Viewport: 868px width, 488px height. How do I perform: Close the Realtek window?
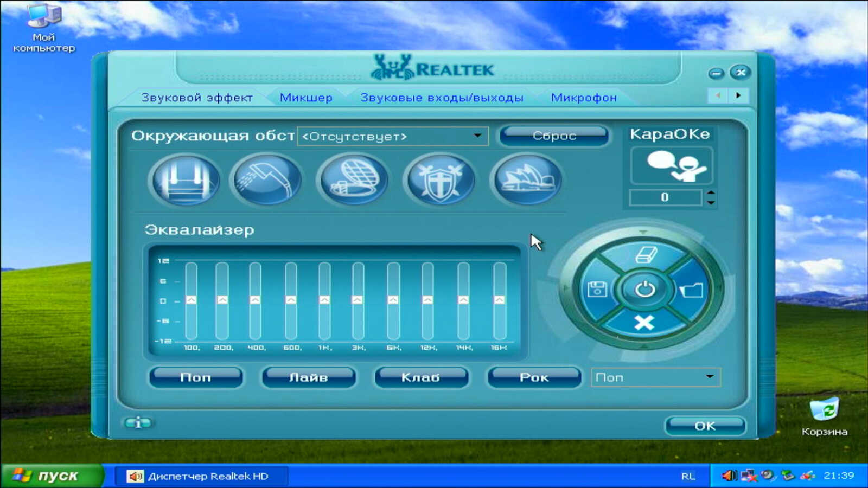(x=740, y=72)
